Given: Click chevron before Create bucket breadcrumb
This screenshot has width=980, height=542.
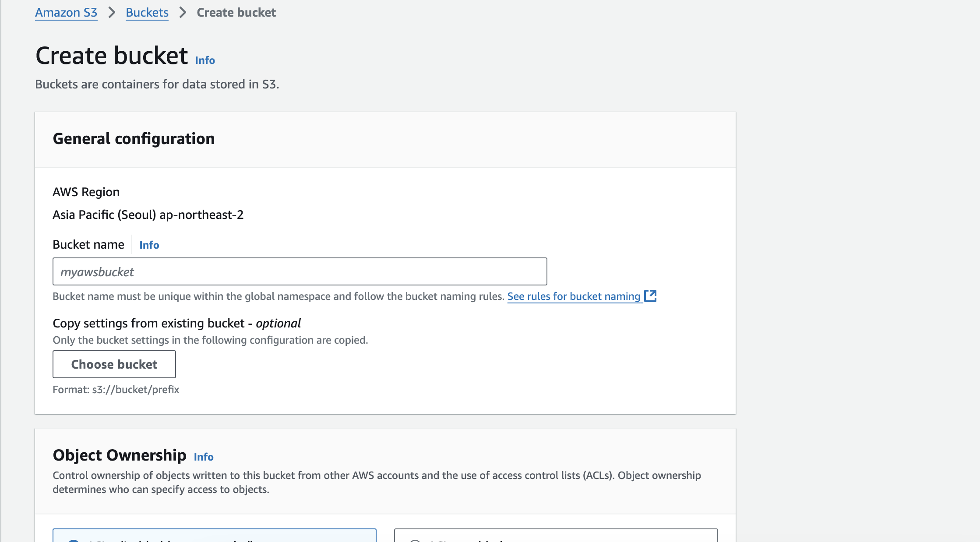Looking at the screenshot, I should click(183, 13).
